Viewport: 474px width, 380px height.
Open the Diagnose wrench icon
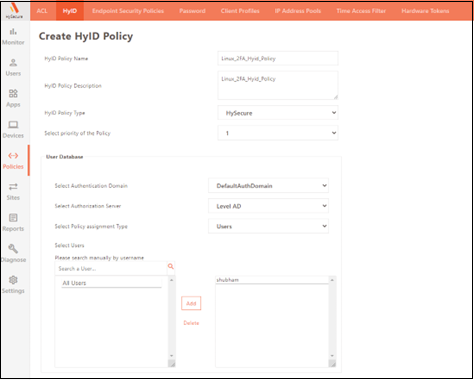13,249
